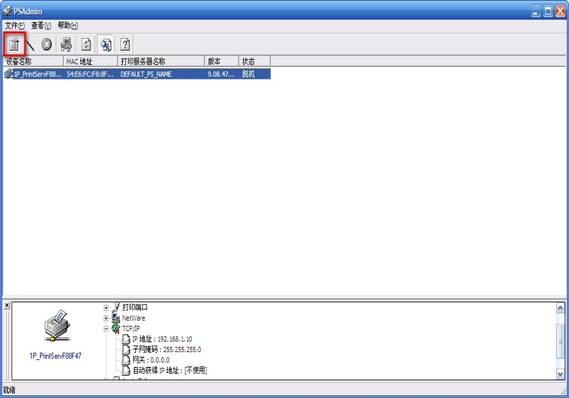
Task: Click the properties icon highlighted in red
Action: pos(14,44)
